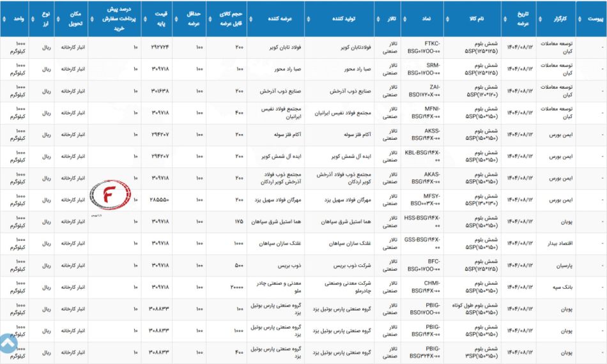The width and height of the screenshot is (607, 364).
Task: Select the BFC-BSG01700-00 symbol
Action: 424,266
